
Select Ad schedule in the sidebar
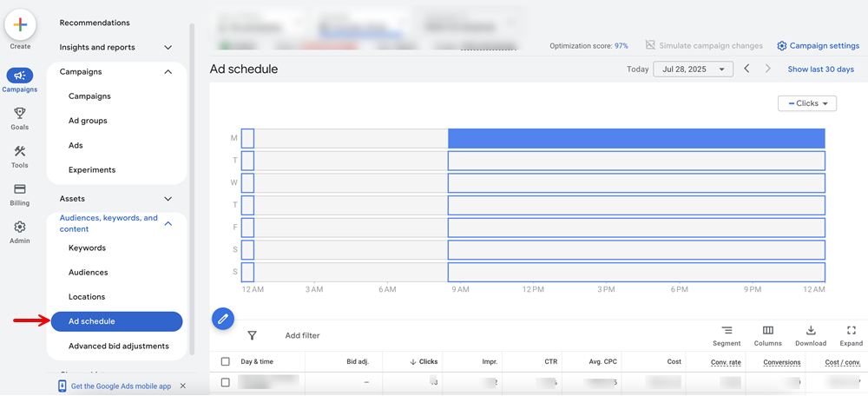tap(117, 321)
